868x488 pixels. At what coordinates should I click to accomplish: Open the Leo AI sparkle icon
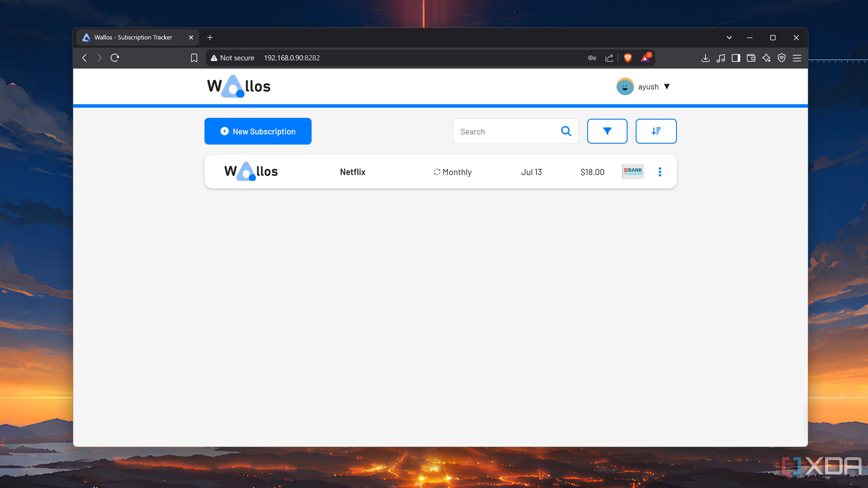pyautogui.click(x=767, y=58)
